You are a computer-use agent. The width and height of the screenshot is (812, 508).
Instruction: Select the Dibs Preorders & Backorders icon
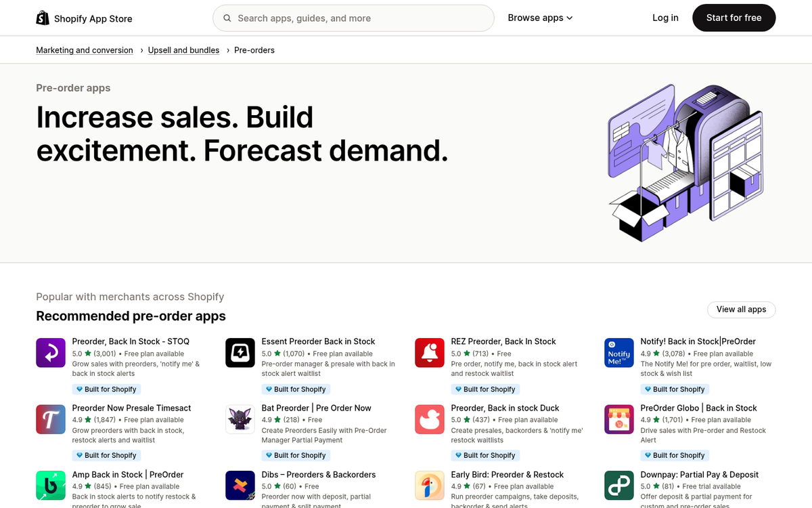(x=240, y=485)
